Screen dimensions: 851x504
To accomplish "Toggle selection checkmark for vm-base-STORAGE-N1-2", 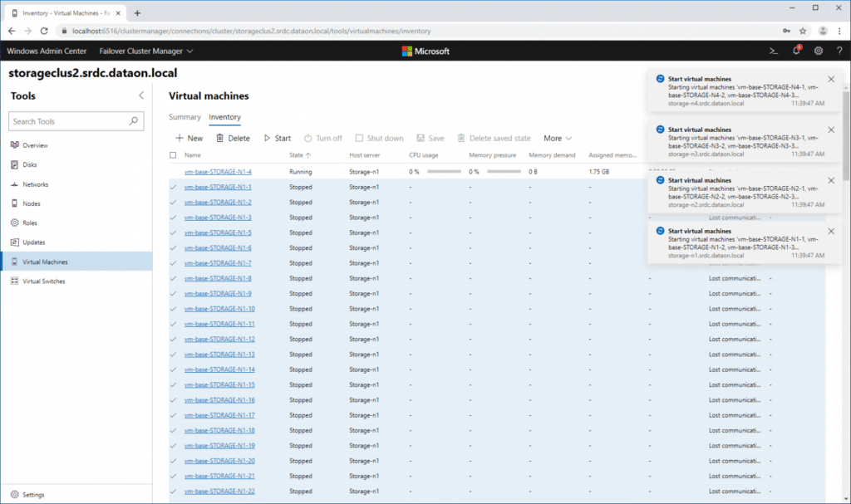I will pyautogui.click(x=173, y=202).
